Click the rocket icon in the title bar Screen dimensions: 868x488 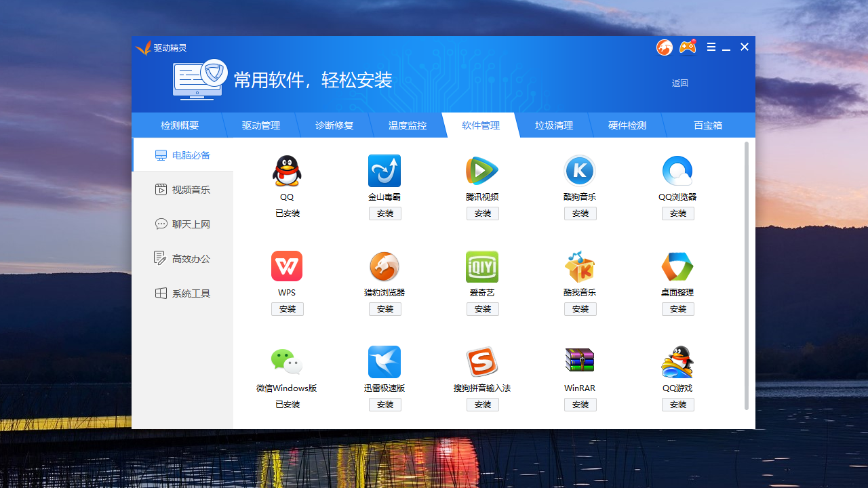pos(664,47)
